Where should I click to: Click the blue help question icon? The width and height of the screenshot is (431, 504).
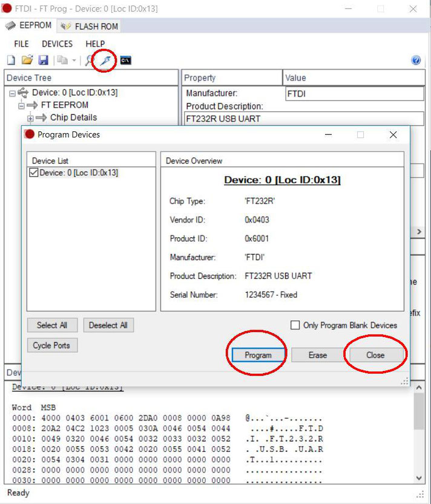[416, 60]
